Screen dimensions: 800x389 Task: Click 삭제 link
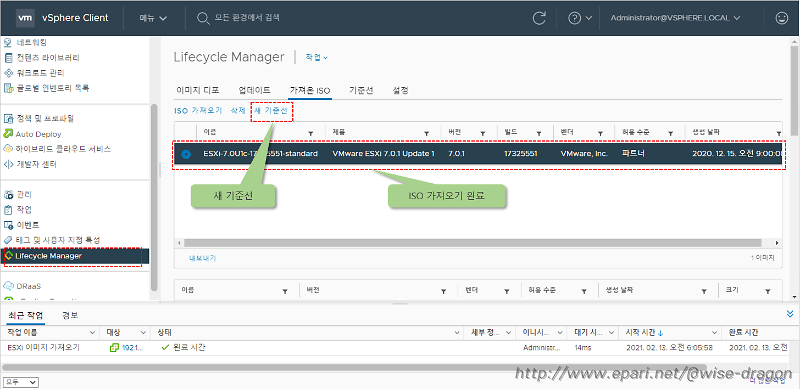pyautogui.click(x=238, y=110)
